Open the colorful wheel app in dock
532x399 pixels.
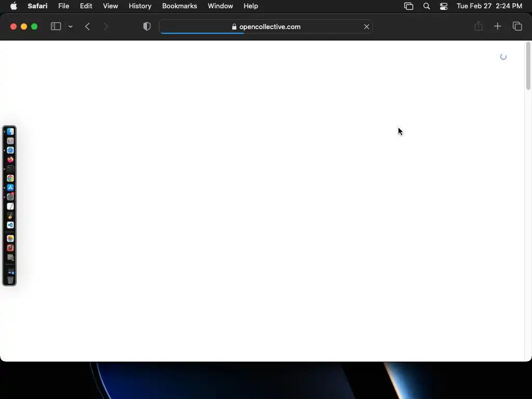pyautogui.click(x=10, y=238)
